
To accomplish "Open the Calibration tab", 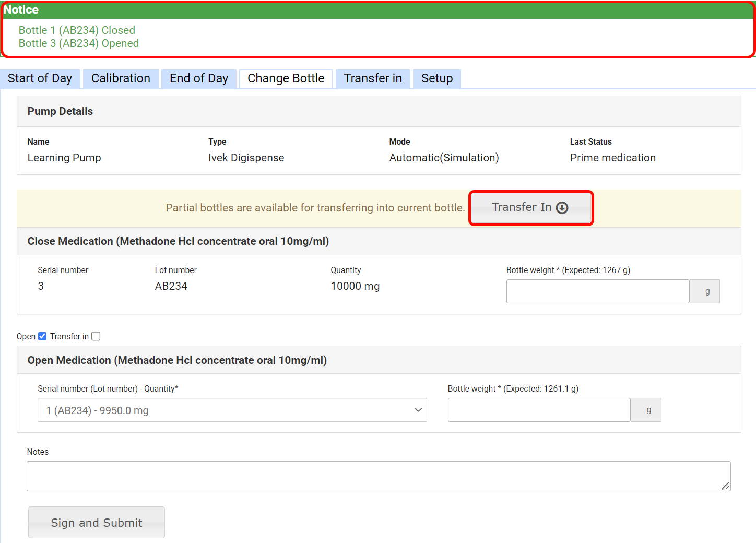I will [x=121, y=79].
